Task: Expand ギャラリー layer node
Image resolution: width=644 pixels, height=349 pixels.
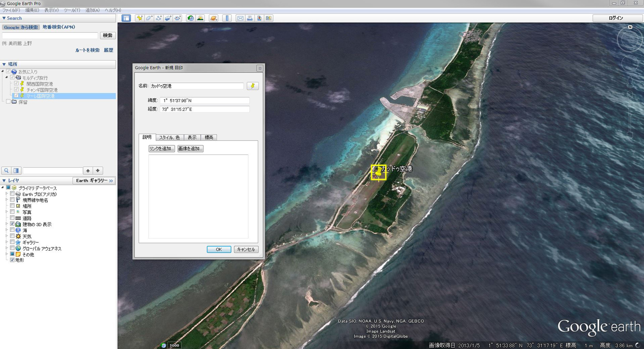Action: point(6,242)
